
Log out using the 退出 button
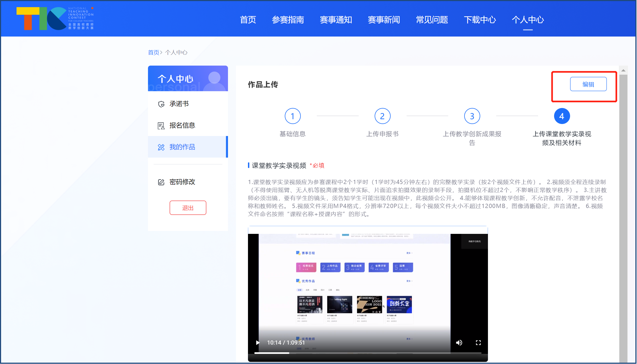click(188, 207)
